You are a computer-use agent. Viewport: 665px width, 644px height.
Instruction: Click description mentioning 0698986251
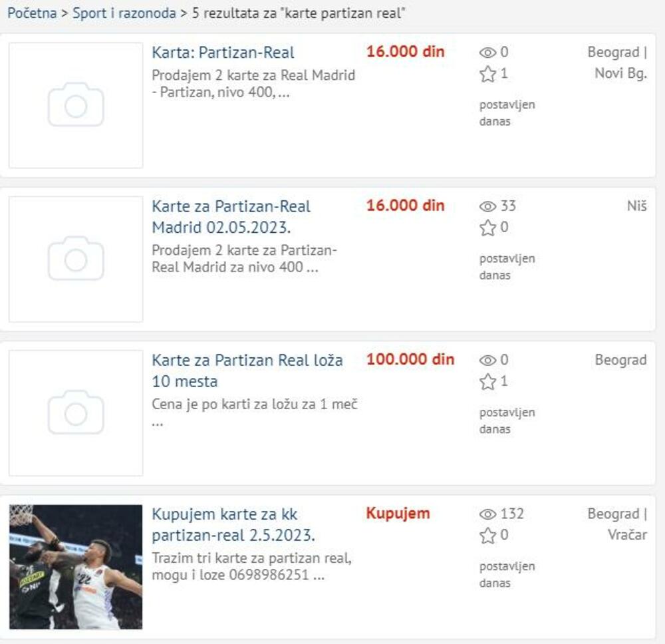point(251,566)
